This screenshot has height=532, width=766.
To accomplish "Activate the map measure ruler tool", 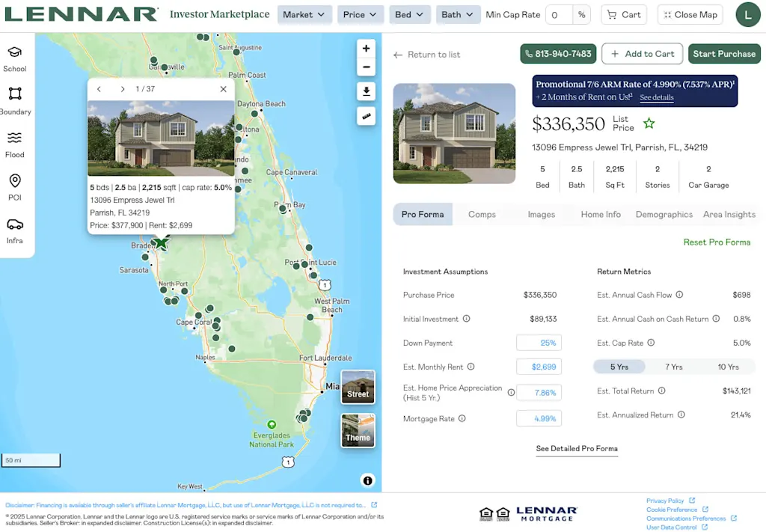I will pyautogui.click(x=366, y=116).
